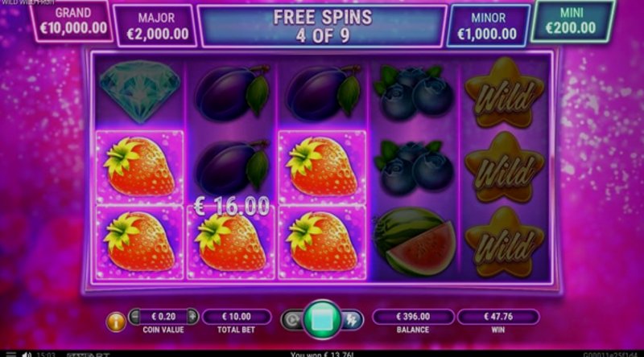The height and width of the screenshot is (357, 644).
Task: Click the Balance €396.00 display
Action: click(413, 317)
